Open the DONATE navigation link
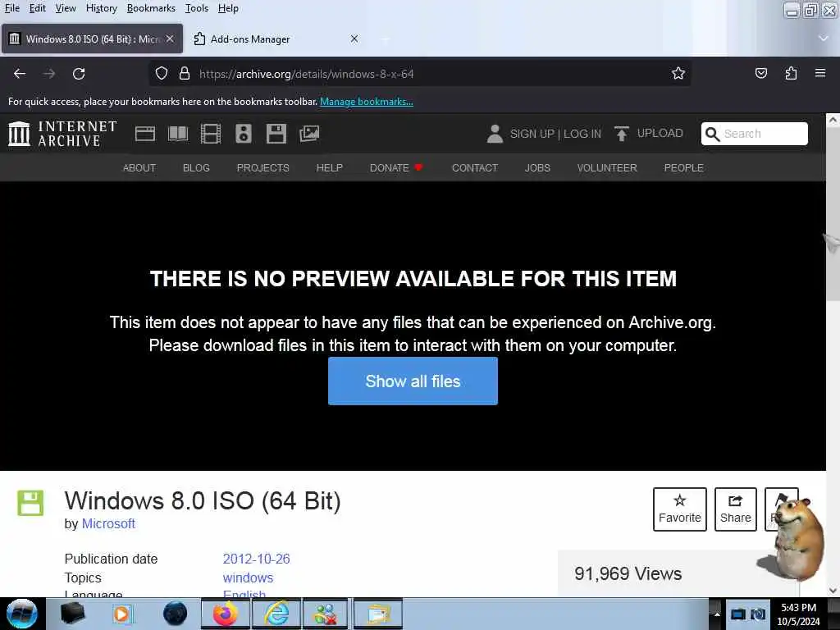840x630 pixels. (396, 167)
